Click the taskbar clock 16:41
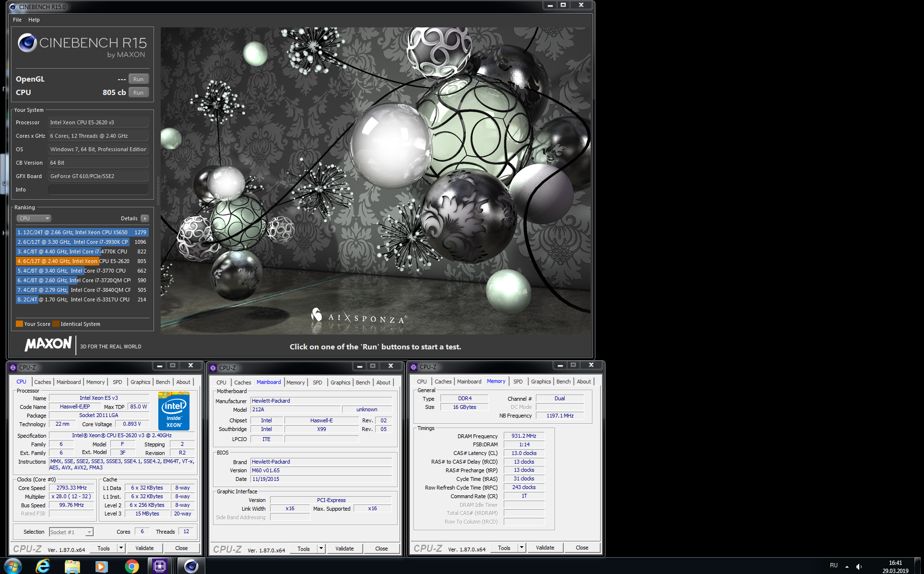 (895, 563)
